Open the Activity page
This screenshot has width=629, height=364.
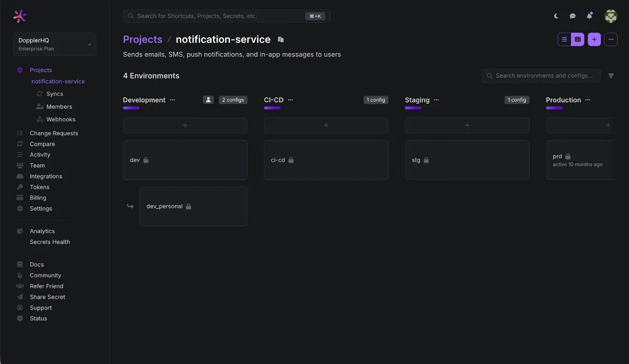(x=40, y=155)
